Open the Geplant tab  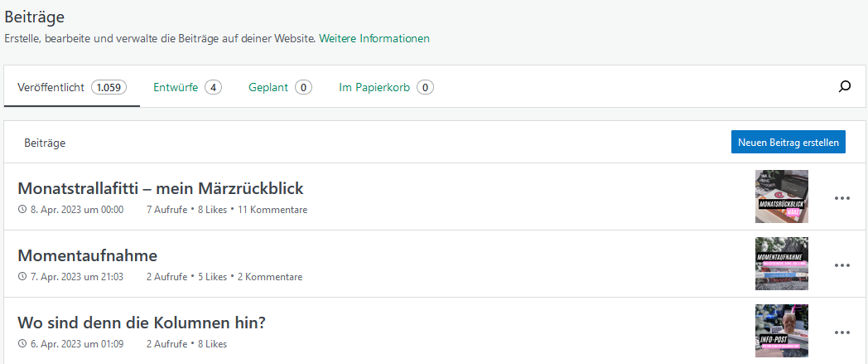click(x=280, y=87)
